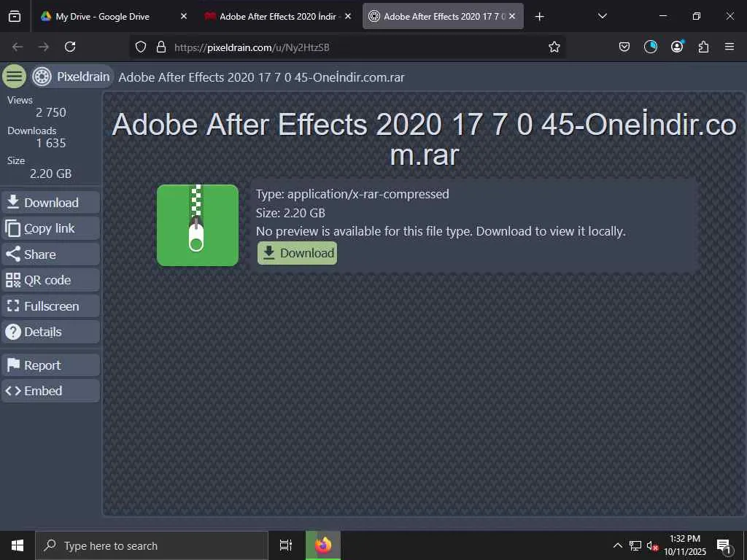Screen dimensions: 747x560
Task: Minimize the Firefox window
Action: click(662, 16)
